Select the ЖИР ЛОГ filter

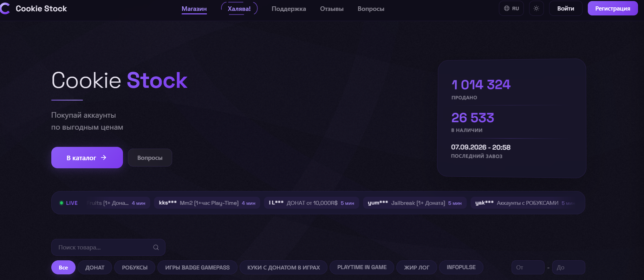coord(417,267)
